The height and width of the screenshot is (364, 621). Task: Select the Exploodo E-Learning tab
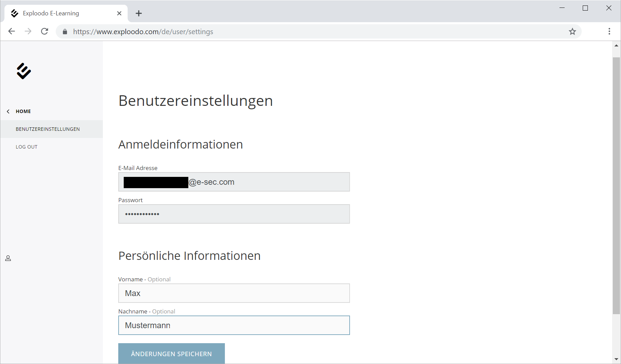tap(62, 13)
